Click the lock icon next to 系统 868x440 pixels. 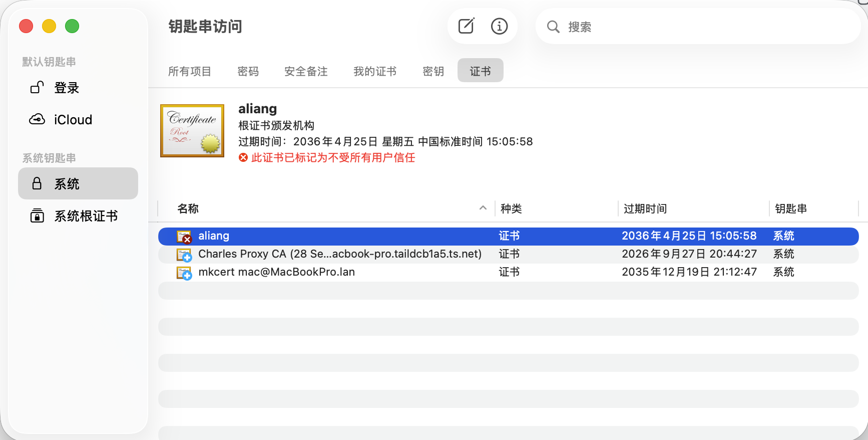click(x=37, y=183)
